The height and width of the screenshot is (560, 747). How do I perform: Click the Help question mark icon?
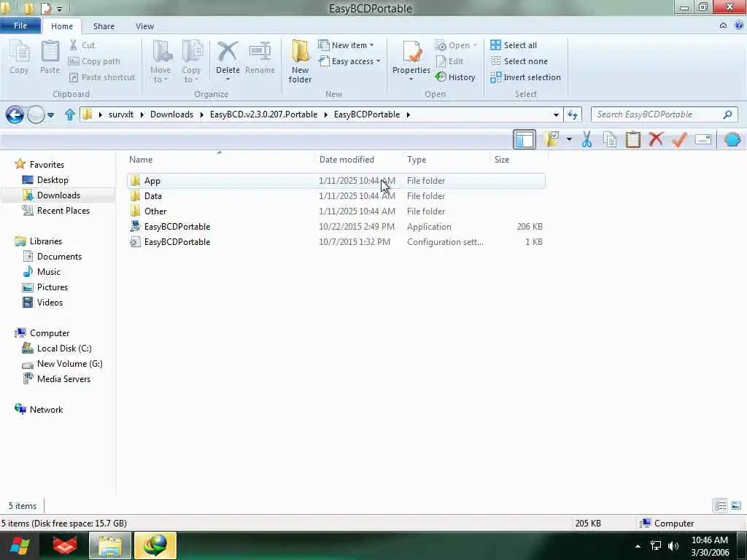tap(739, 26)
